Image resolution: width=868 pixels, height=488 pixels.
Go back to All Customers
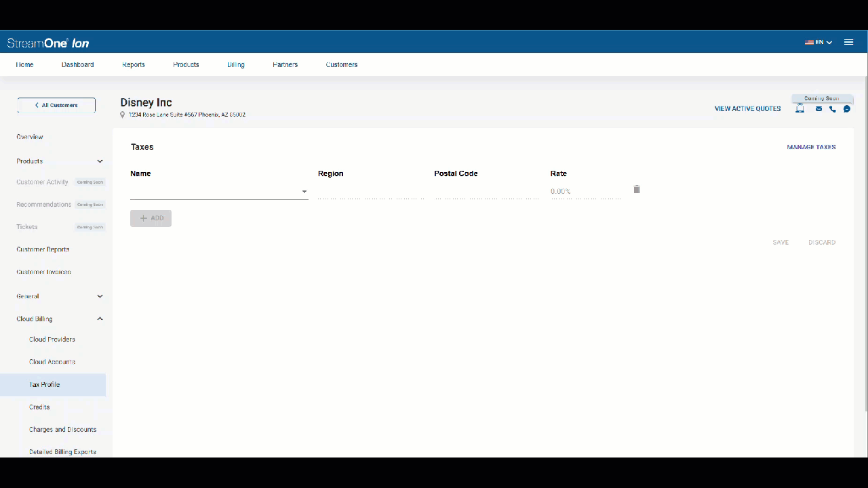(x=56, y=105)
